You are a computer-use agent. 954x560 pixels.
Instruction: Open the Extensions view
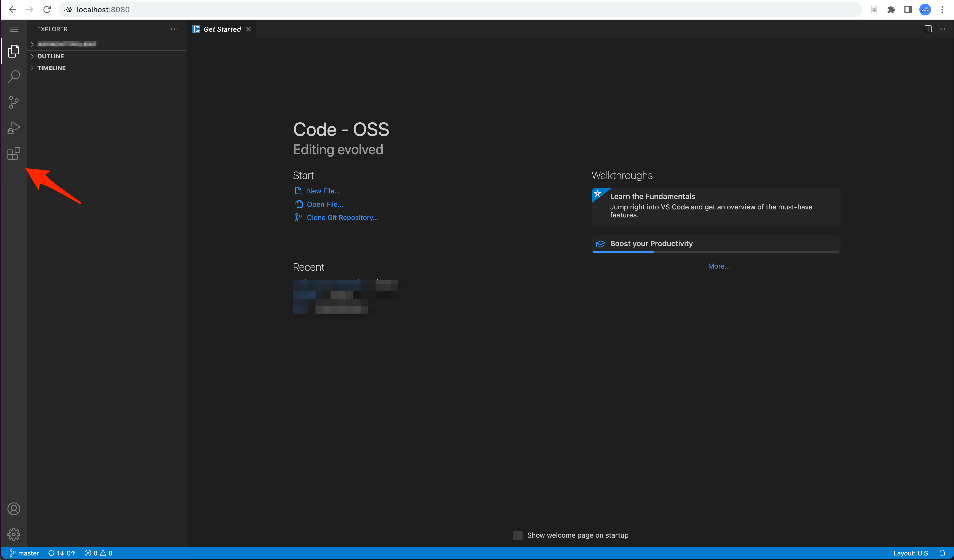(x=14, y=154)
